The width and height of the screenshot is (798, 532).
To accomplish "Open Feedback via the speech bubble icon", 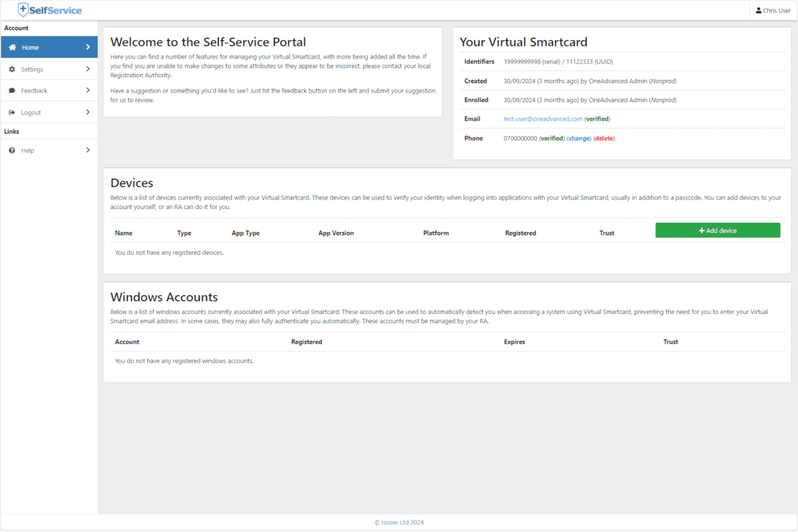I will pos(12,91).
